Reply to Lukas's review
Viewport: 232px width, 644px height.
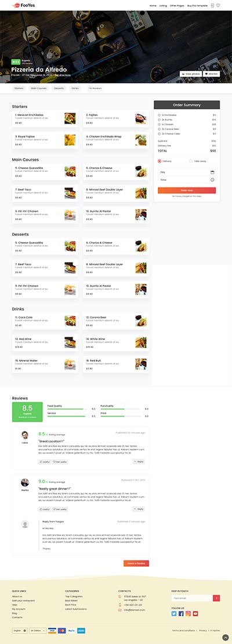click(x=139, y=462)
